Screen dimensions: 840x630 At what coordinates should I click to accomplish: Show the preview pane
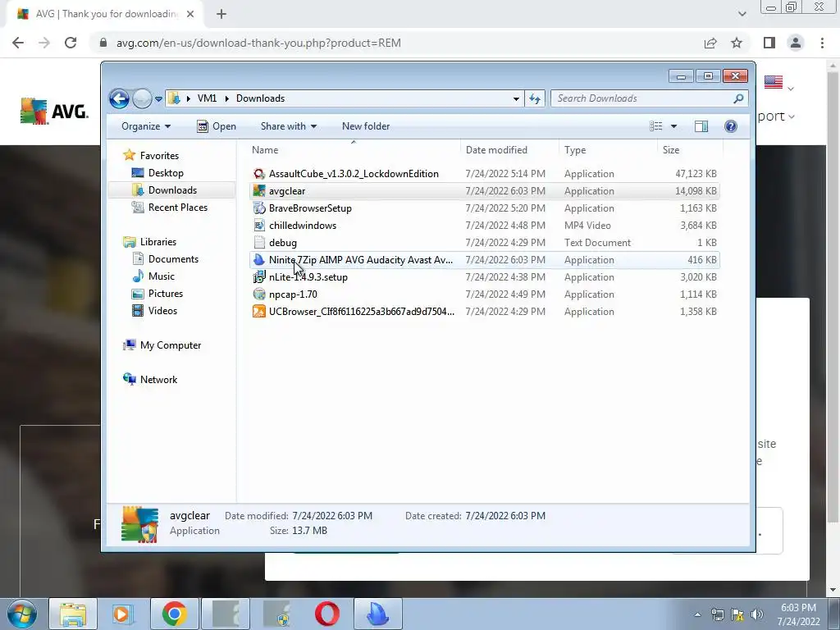701,126
